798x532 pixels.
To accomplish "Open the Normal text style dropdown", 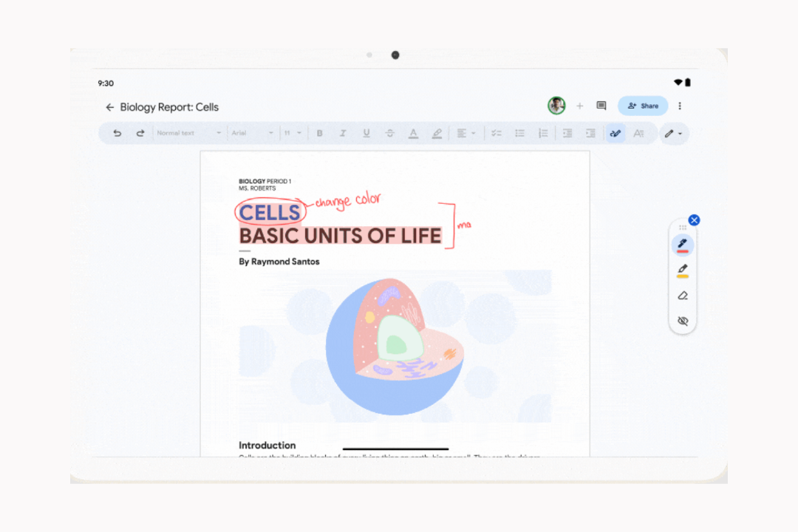I will coord(188,133).
